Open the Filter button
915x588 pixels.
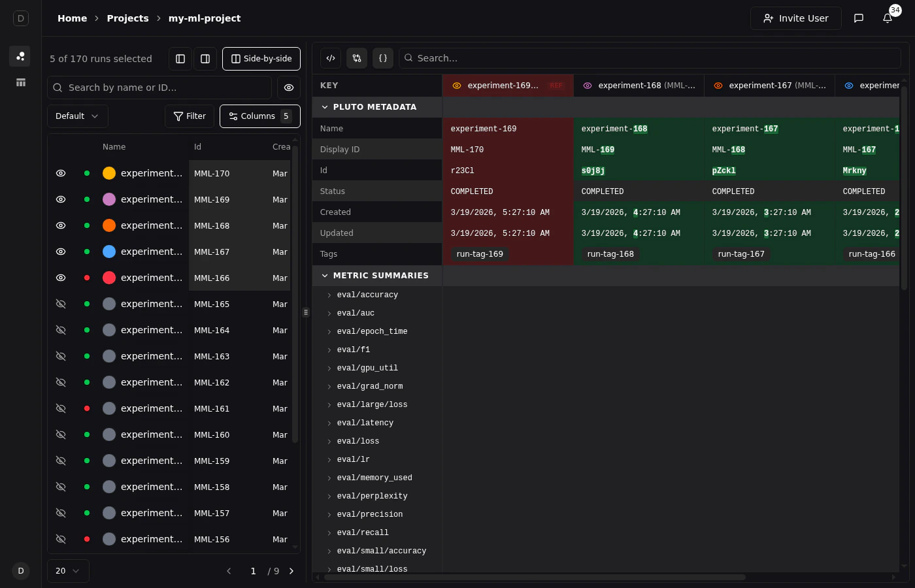190,116
